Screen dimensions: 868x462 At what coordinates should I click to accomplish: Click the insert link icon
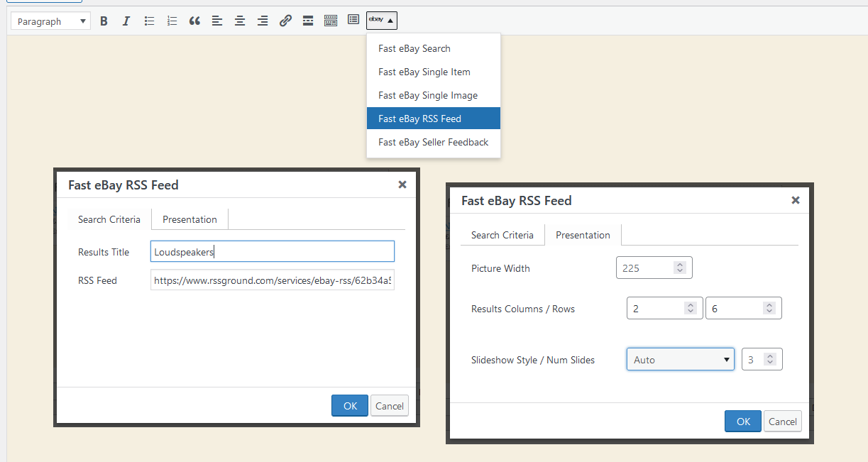tap(285, 21)
